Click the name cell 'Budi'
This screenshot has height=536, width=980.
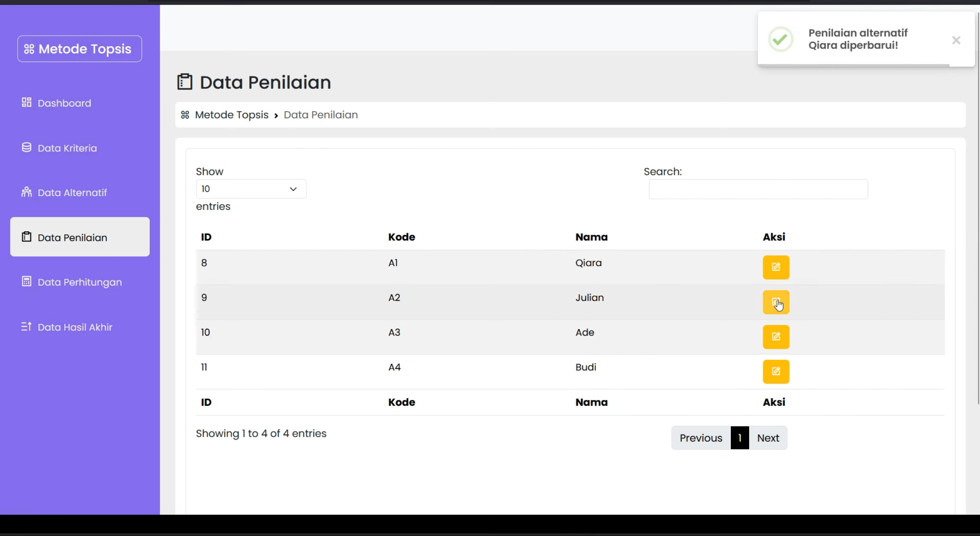point(586,367)
